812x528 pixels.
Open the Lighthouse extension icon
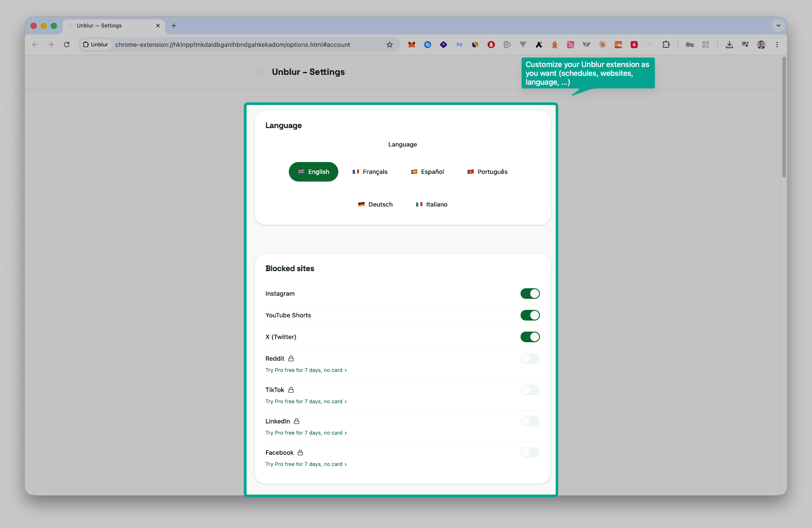click(554, 44)
